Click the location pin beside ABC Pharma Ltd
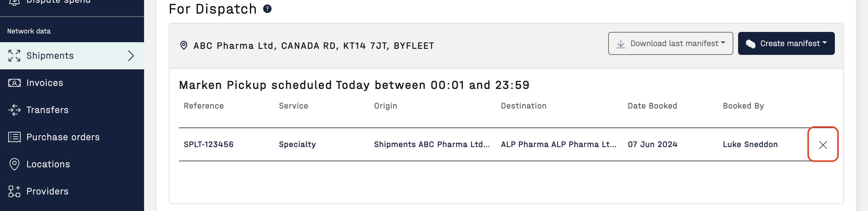The width and height of the screenshot is (868, 211). point(184,45)
